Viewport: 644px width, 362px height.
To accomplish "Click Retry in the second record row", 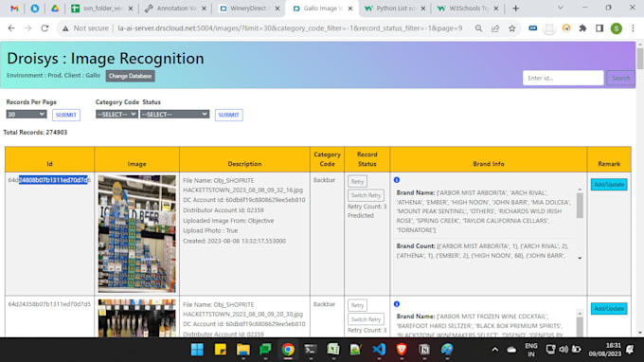I will point(357,305).
